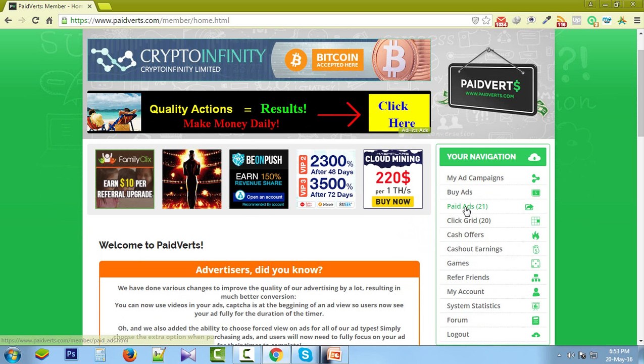Click the speaker volume tray icon
The width and height of the screenshot is (644, 364).
[x=570, y=355]
